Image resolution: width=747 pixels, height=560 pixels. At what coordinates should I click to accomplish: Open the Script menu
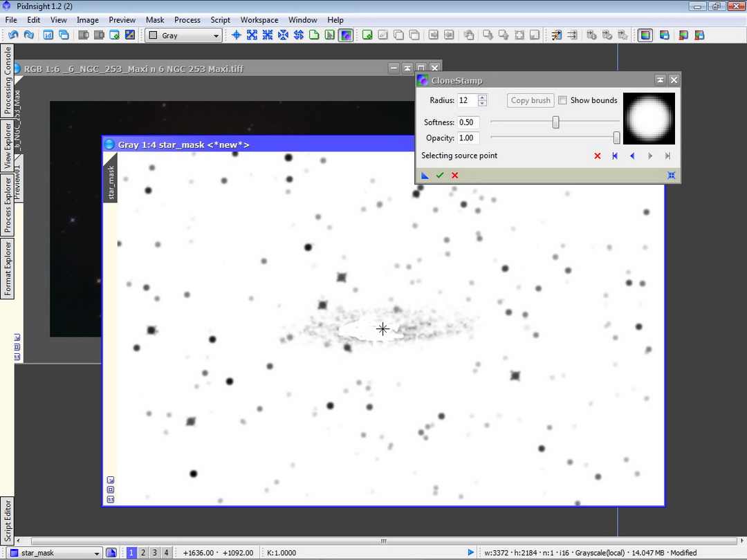pos(220,20)
